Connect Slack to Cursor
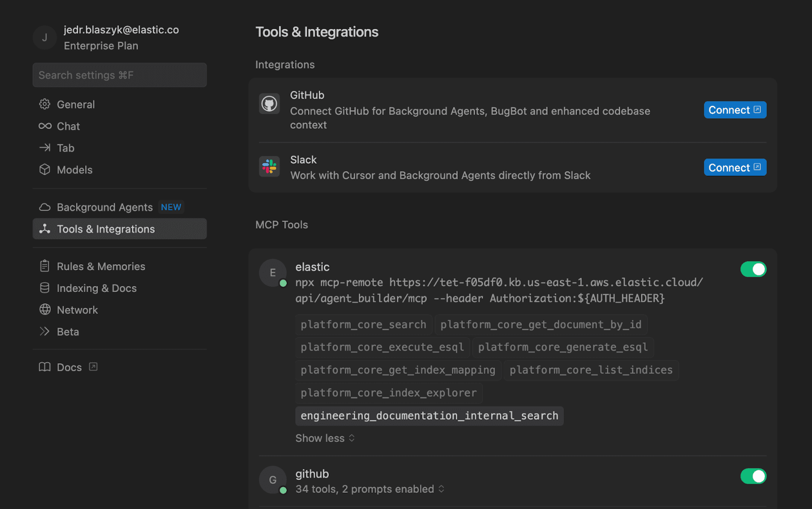This screenshot has width=812, height=509. pyautogui.click(x=734, y=167)
